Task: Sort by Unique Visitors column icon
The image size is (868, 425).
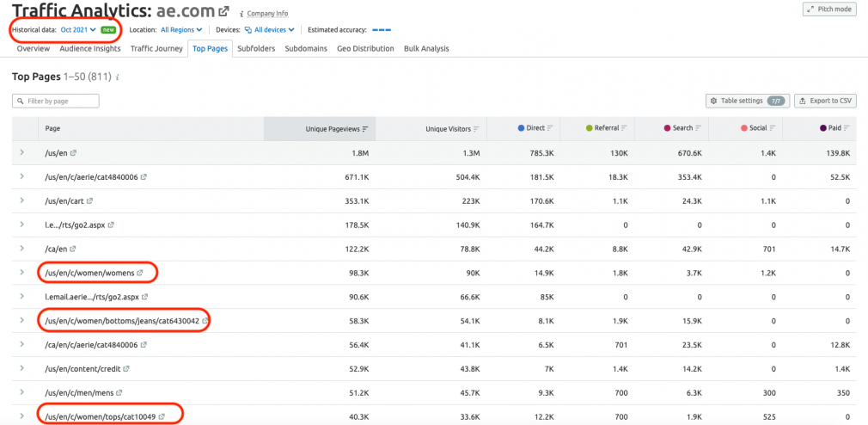Action: 476,128
